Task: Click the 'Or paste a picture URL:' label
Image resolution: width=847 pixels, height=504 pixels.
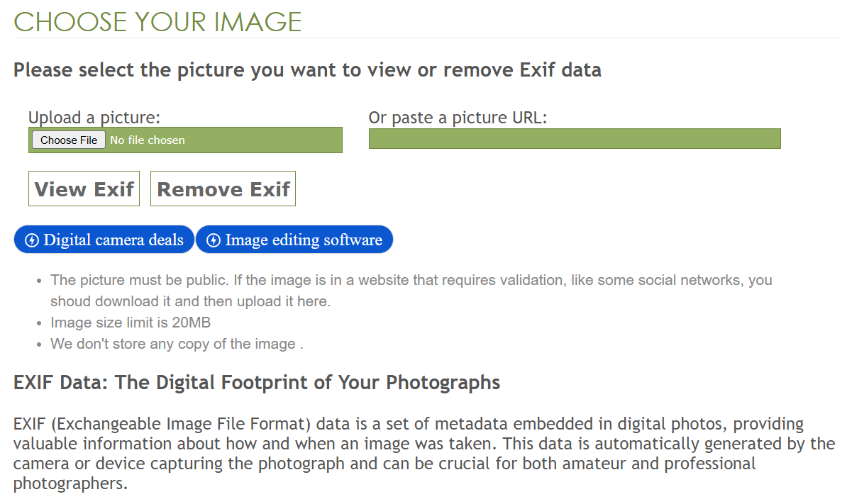Action: (x=458, y=118)
